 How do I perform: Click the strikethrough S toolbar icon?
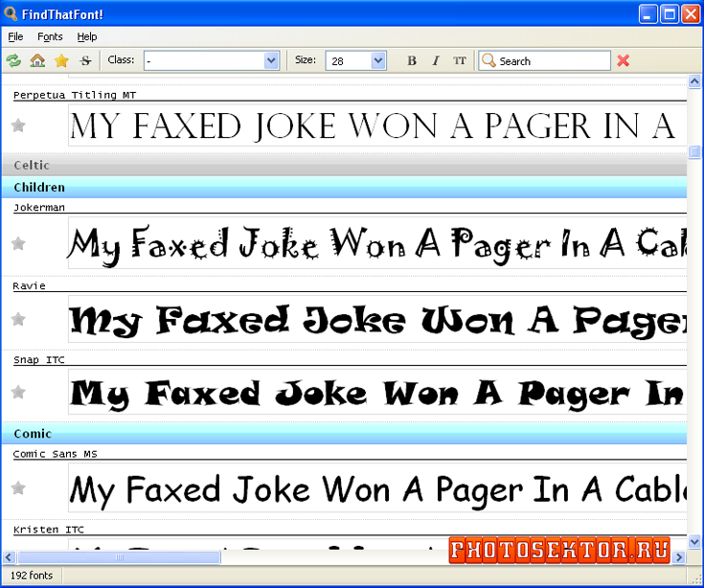[85, 60]
